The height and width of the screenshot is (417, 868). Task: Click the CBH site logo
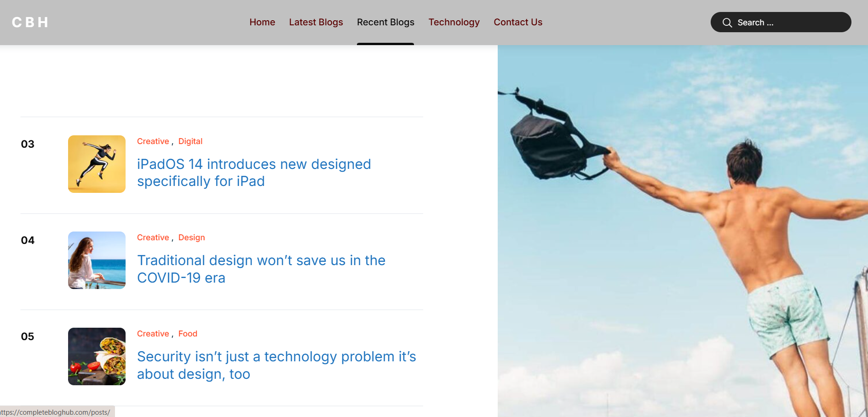coord(30,23)
